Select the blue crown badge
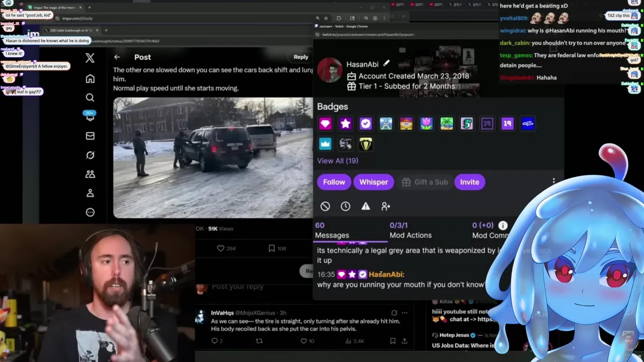 (x=325, y=144)
